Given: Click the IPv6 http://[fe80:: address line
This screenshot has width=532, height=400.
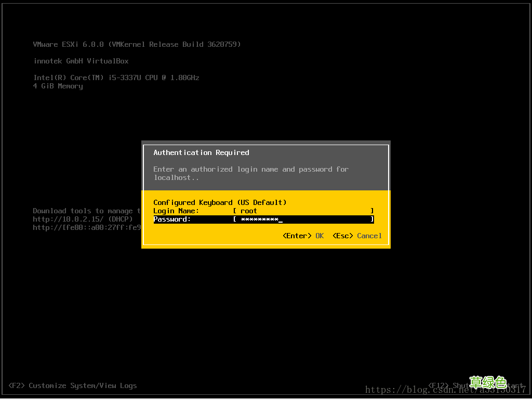Looking at the screenshot, I should tap(87, 227).
